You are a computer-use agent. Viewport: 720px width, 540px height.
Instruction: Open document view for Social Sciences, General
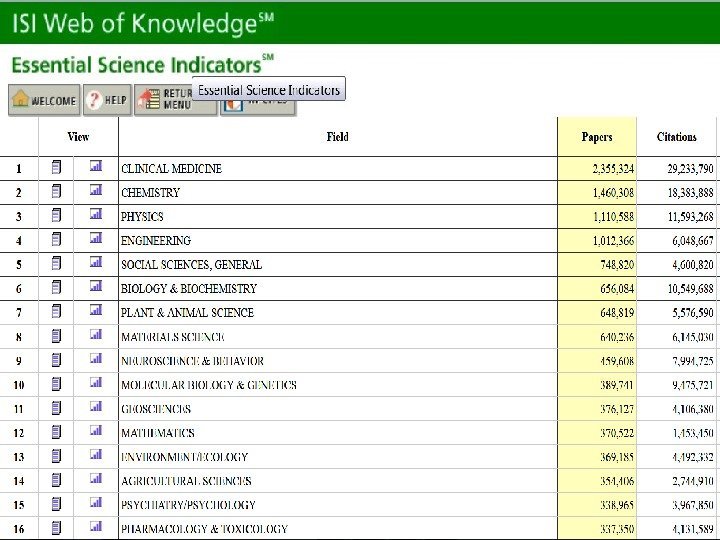(x=56, y=263)
